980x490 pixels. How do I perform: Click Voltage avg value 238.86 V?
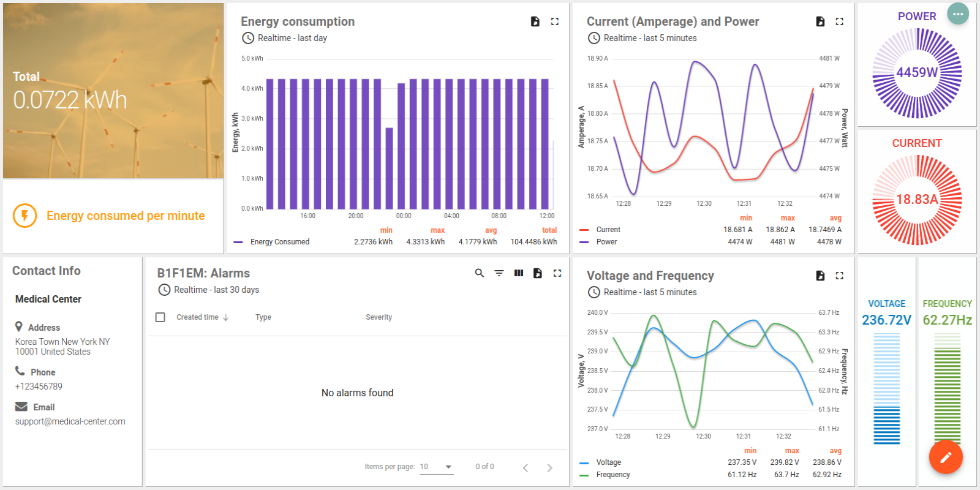[827, 462]
